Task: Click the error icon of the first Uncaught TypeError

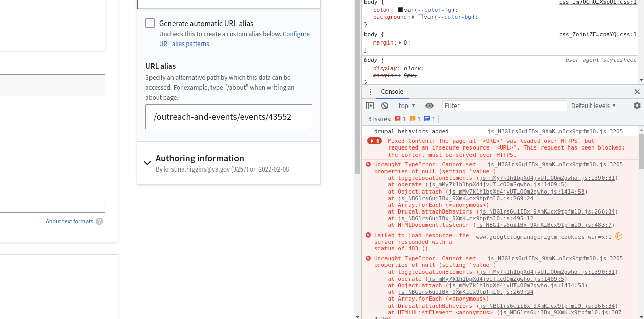Action: point(368,164)
